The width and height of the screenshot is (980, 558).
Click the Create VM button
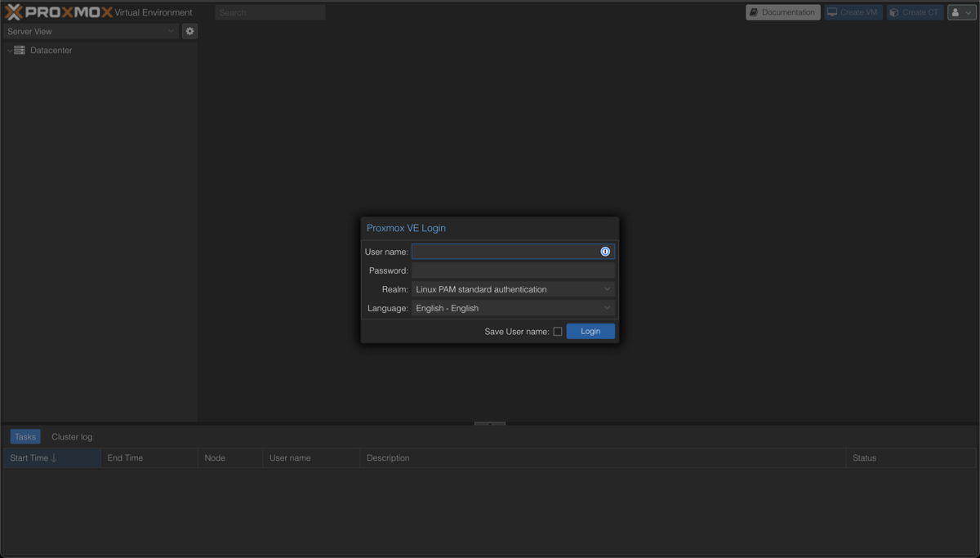pos(853,12)
